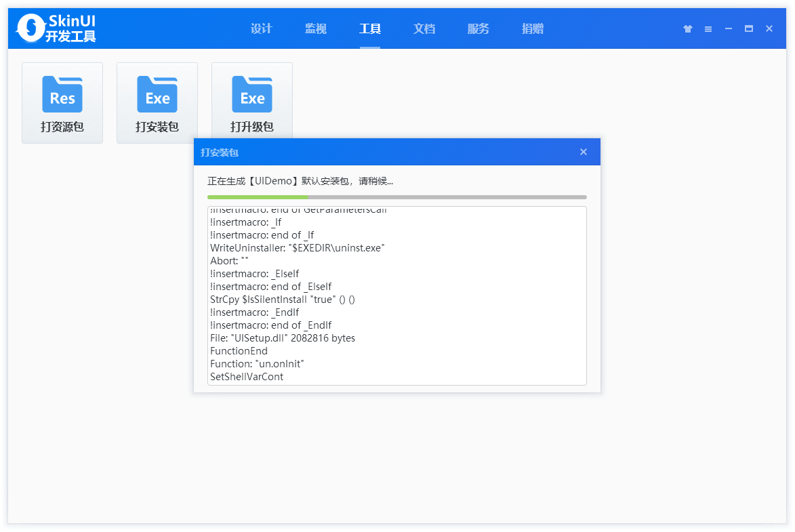Click the 打安装包 dialog title bar

click(397, 152)
